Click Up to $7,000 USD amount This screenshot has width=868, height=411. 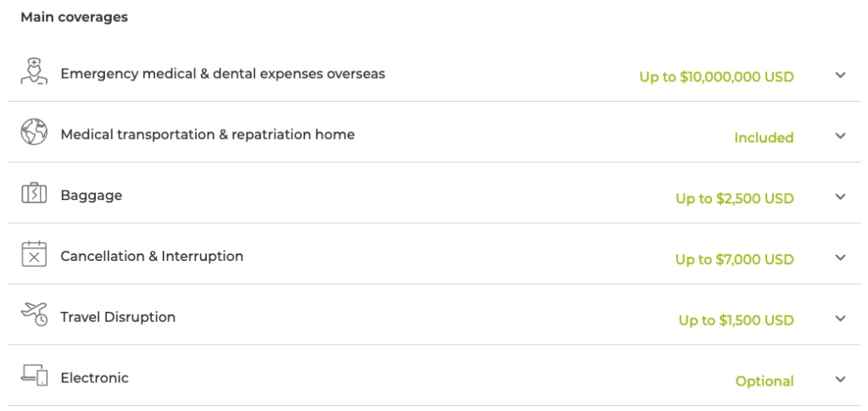coord(735,259)
